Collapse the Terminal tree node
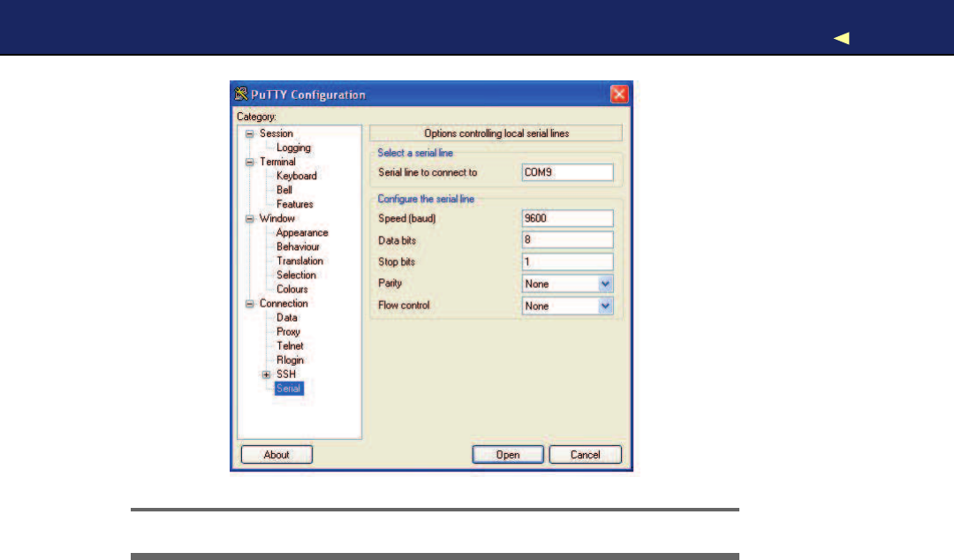The width and height of the screenshot is (954, 560). (x=249, y=162)
